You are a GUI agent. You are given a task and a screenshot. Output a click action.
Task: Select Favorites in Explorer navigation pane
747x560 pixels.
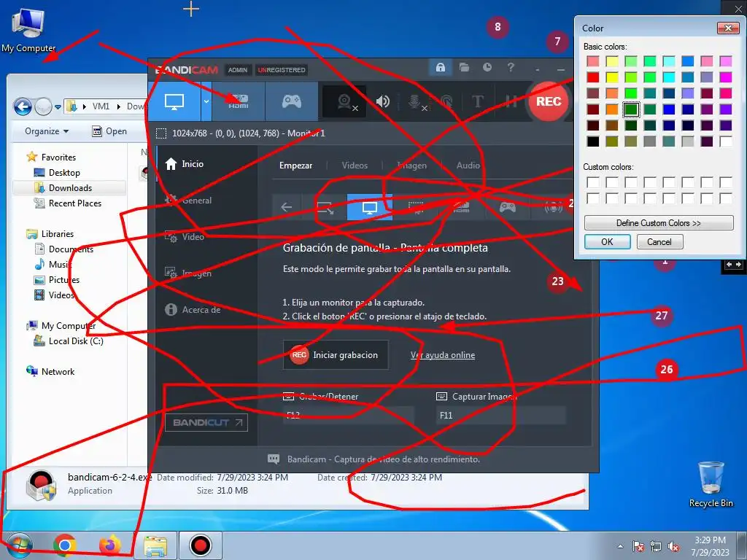click(58, 157)
